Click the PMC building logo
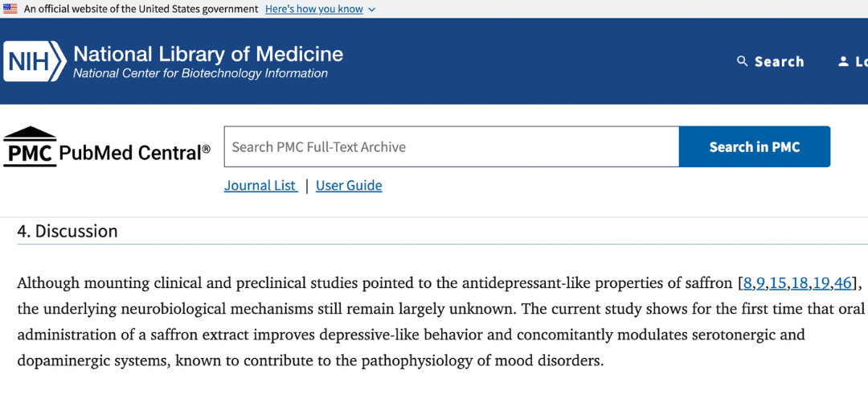The width and height of the screenshot is (868, 395). [30, 146]
